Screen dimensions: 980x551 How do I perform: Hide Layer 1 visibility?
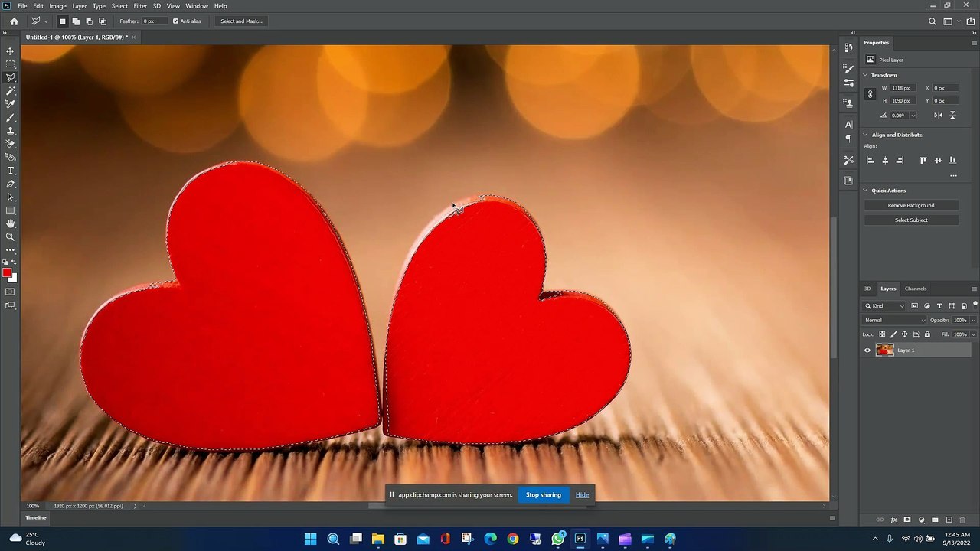[x=867, y=350]
